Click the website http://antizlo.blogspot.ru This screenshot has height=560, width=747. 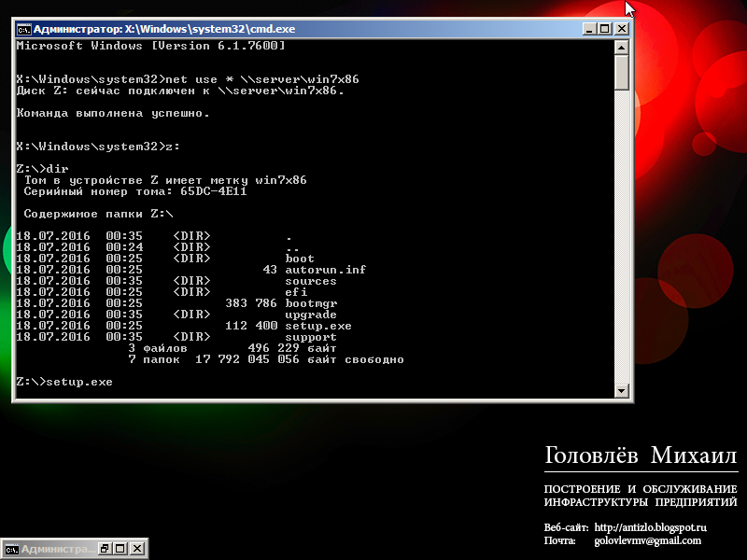point(650,527)
